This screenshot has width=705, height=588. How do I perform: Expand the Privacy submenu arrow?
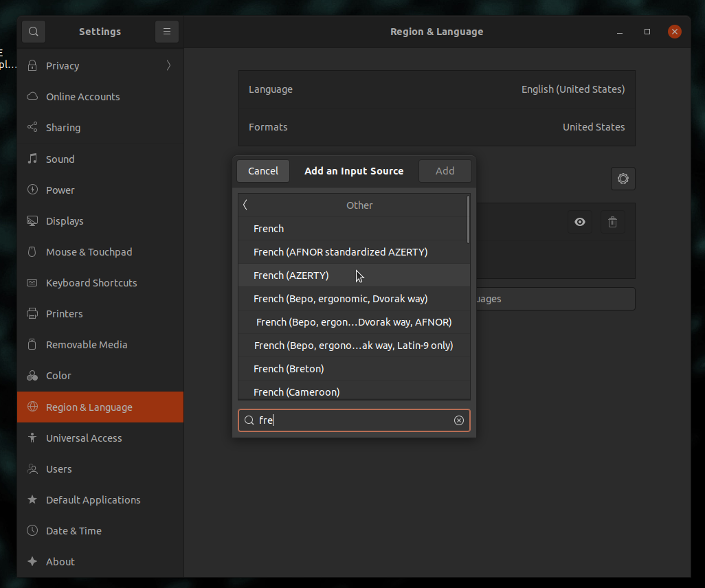pos(168,66)
